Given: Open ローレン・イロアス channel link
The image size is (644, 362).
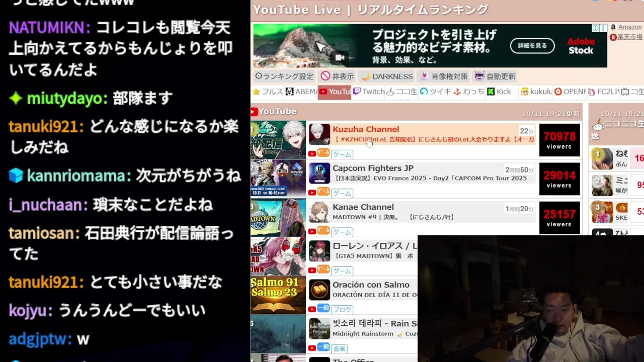Looking at the screenshot, I should click(375, 246).
